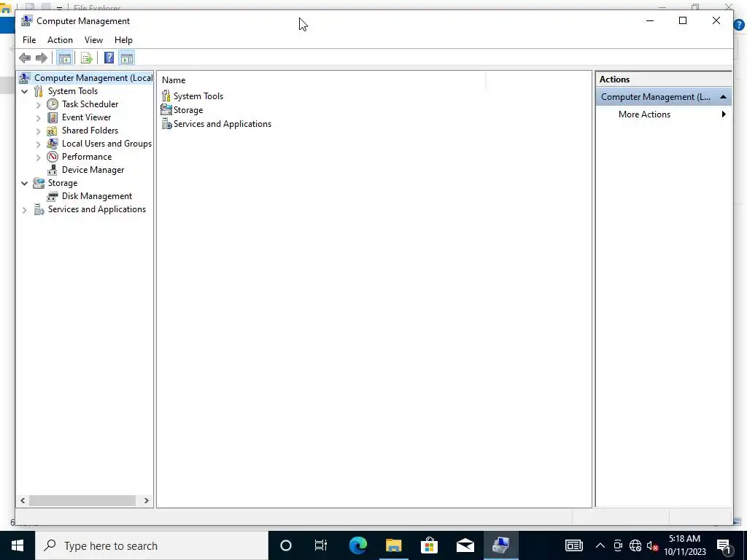Open the More Actions submenu arrow
Viewport: 747px width, 560px height.
(x=724, y=114)
